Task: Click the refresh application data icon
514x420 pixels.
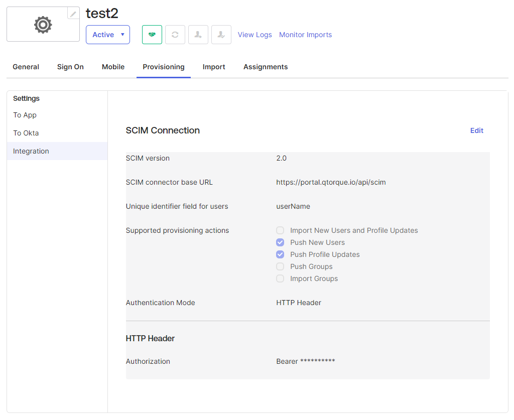Action: 175,34
